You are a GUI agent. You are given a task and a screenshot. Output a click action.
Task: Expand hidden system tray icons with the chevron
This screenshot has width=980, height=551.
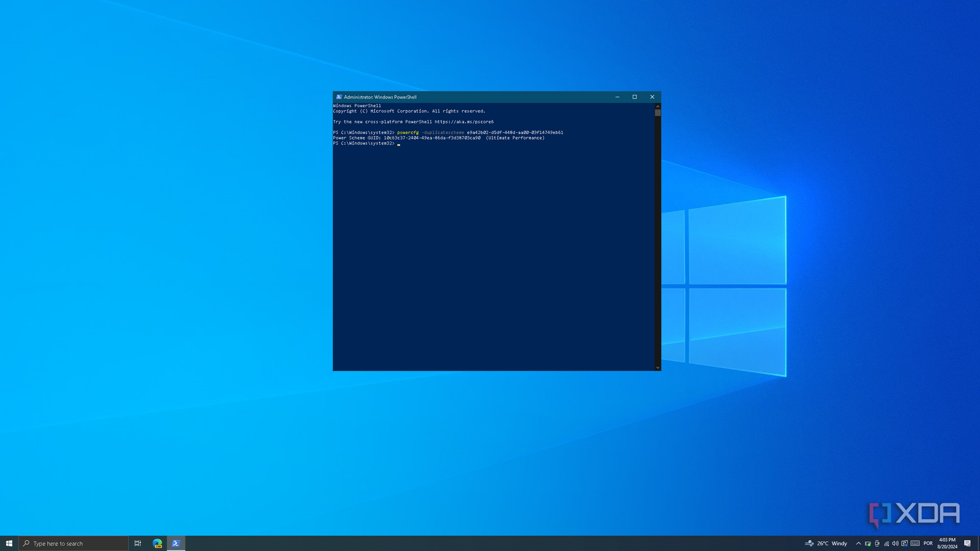pyautogui.click(x=858, y=543)
